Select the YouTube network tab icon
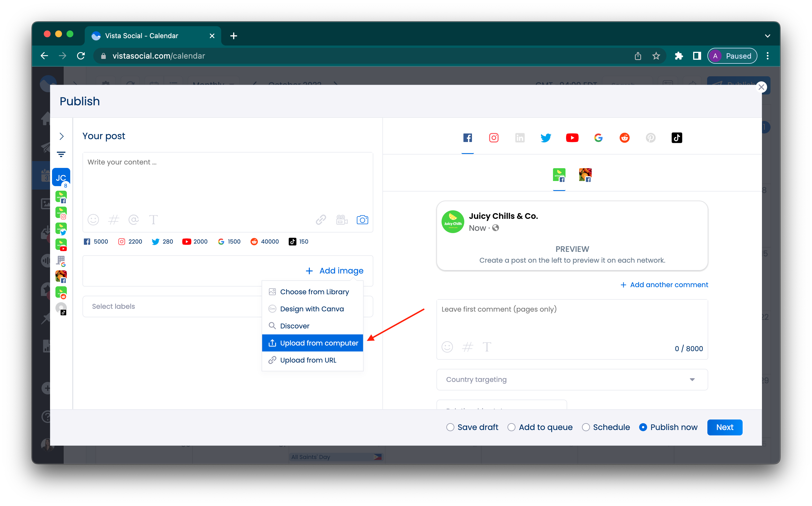The height and width of the screenshot is (506, 812). pos(572,138)
